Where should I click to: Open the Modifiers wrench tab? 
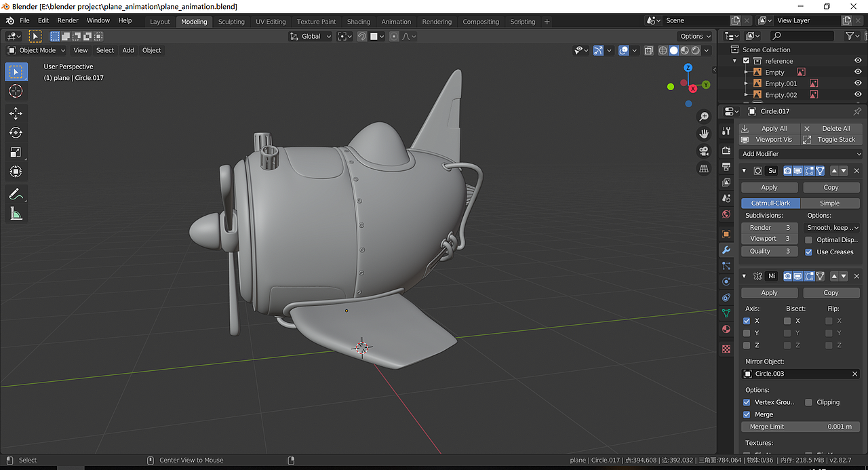coord(726,250)
